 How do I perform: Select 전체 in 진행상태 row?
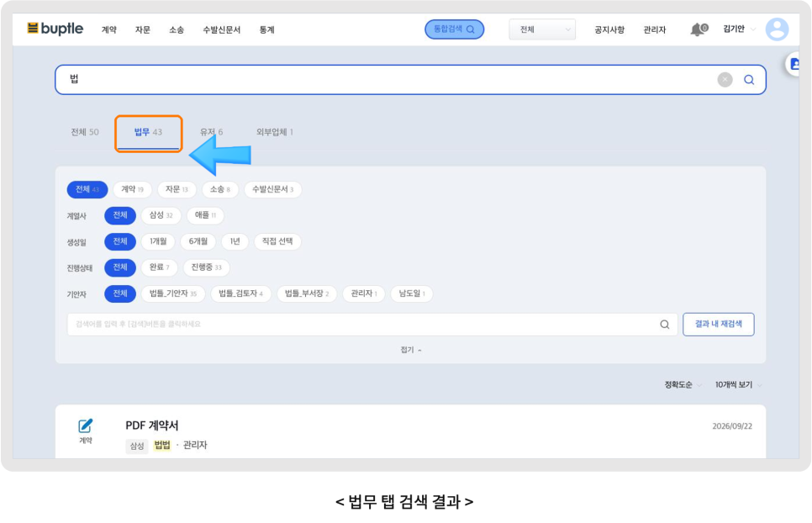click(x=120, y=267)
